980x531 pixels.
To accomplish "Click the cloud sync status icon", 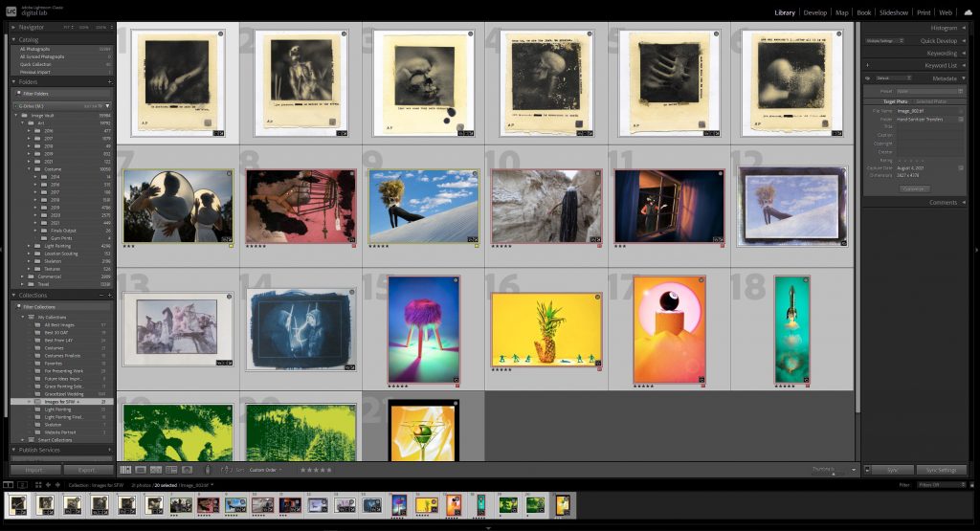I will 969,11.
